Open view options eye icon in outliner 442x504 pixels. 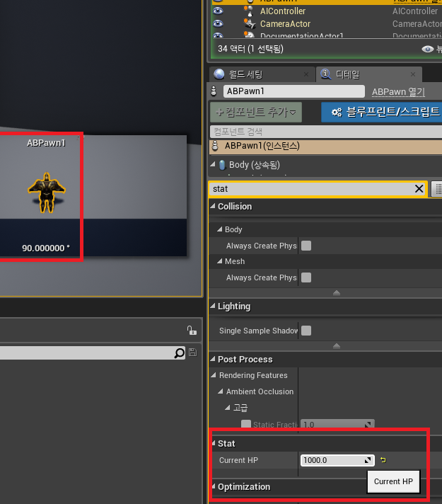tap(428, 49)
